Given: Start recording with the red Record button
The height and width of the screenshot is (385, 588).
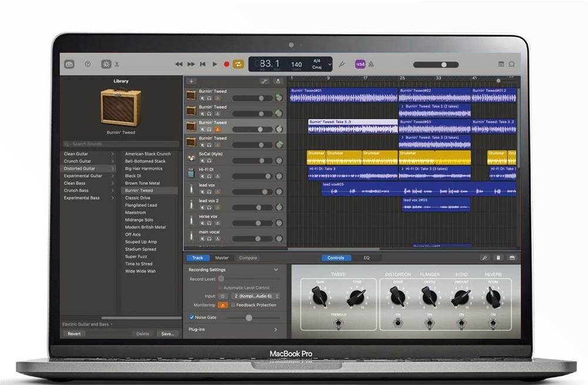Looking at the screenshot, I should click(x=226, y=64).
